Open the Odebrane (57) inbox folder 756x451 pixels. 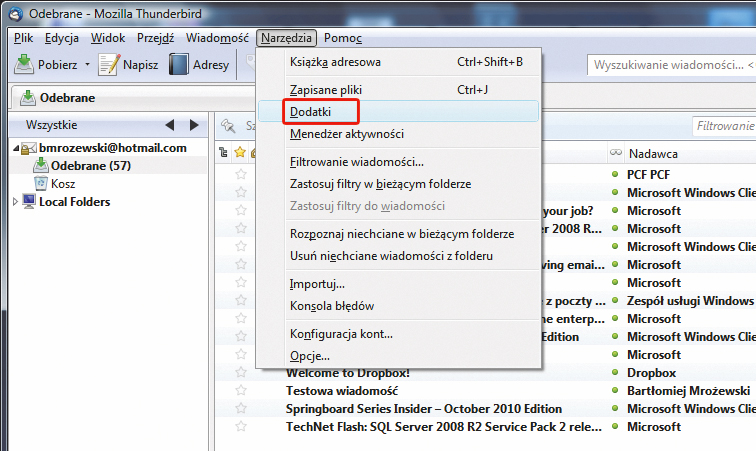(90, 166)
